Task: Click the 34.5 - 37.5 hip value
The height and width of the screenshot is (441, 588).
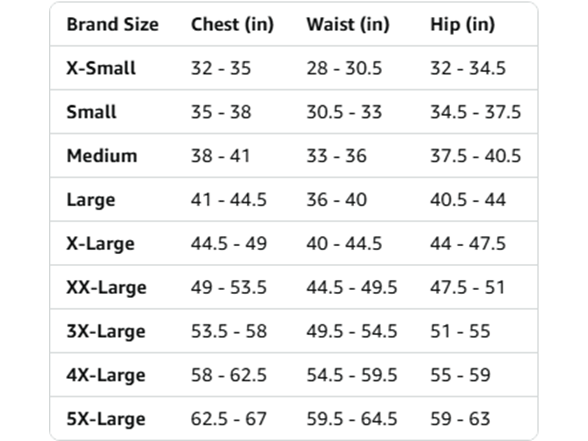Action: tap(476, 112)
